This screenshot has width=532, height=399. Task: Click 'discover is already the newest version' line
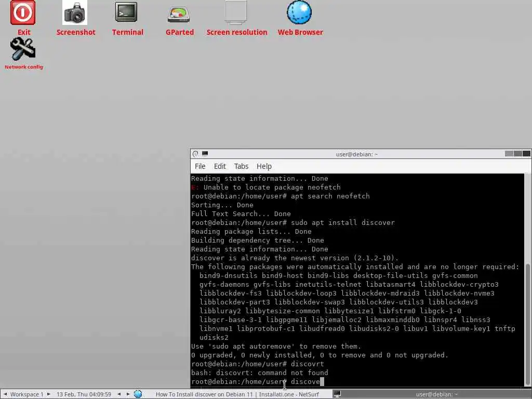tap(295, 258)
